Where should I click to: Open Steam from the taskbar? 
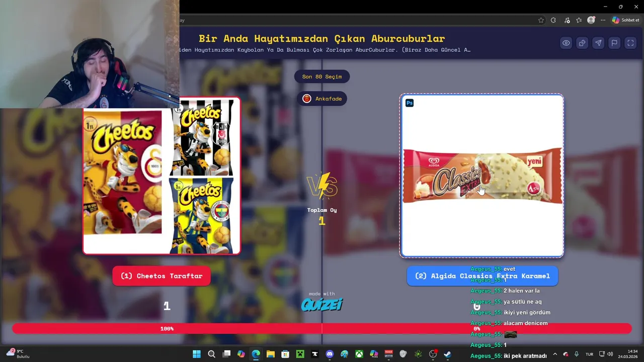tap(447, 354)
